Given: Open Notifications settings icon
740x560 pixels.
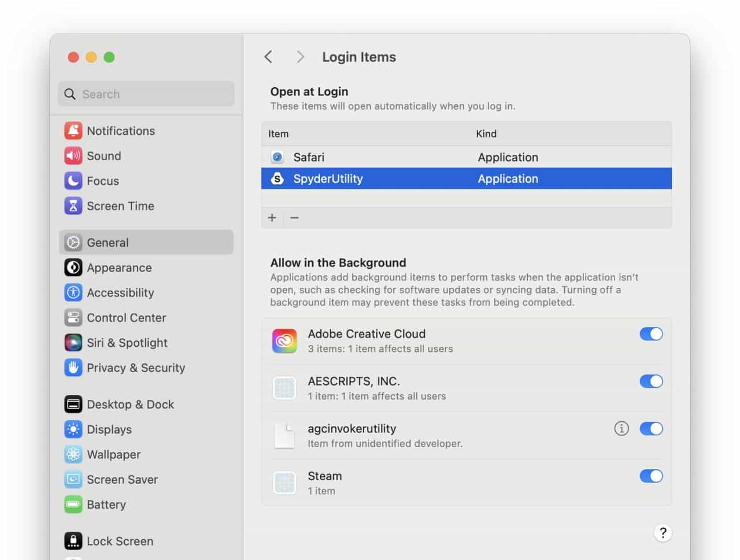Looking at the screenshot, I should point(73,131).
